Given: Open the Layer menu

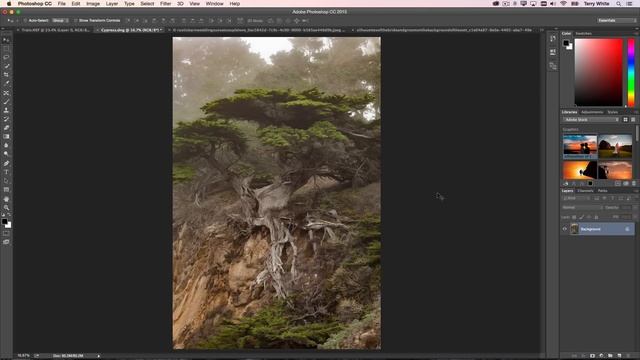Looking at the screenshot, I should pos(112,4).
